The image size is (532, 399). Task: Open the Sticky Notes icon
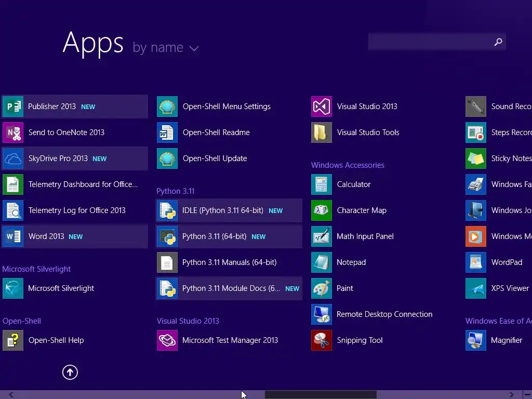(476, 158)
